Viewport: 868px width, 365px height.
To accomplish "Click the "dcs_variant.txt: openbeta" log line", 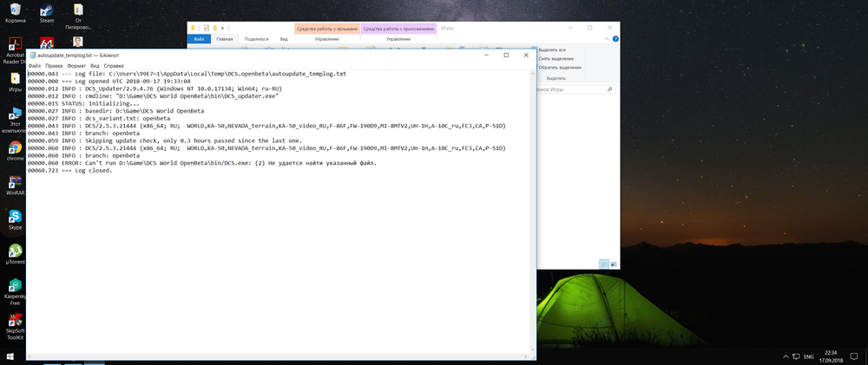I will coord(99,119).
